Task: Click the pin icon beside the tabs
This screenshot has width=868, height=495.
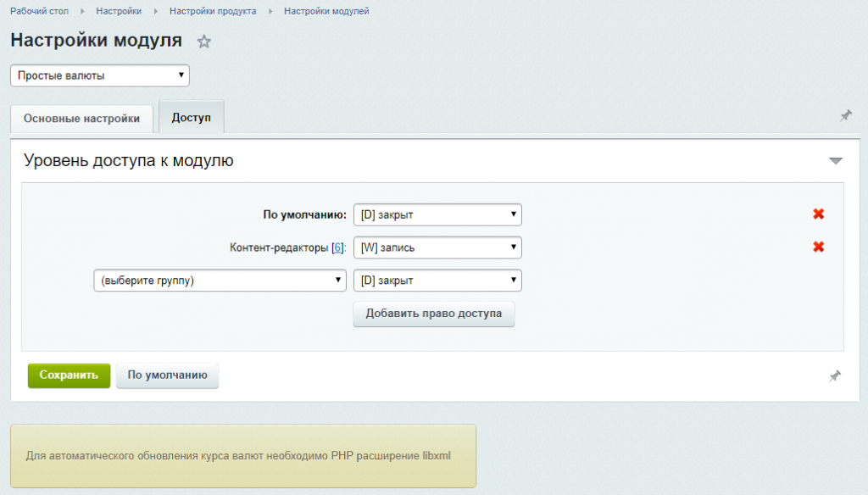Action: pos(846,116)
